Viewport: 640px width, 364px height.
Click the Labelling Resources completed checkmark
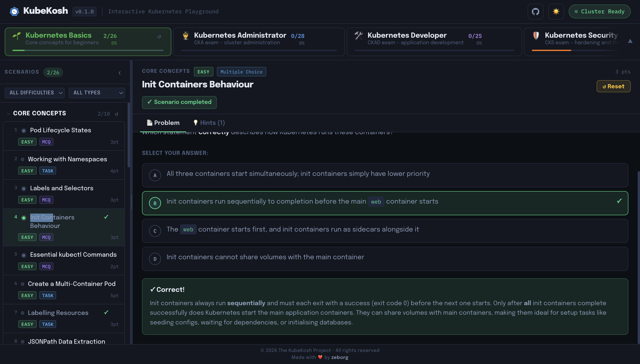pyautogui.click(x=106, y=313)
